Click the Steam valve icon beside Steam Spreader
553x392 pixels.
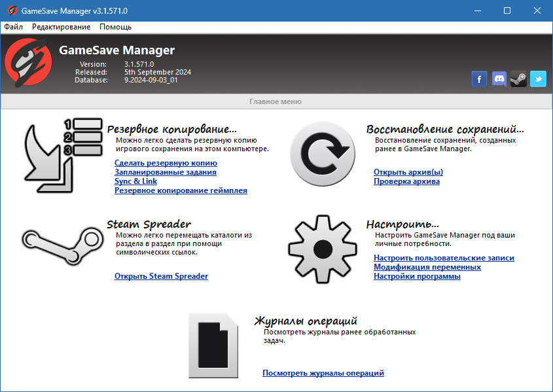point(62,247)
